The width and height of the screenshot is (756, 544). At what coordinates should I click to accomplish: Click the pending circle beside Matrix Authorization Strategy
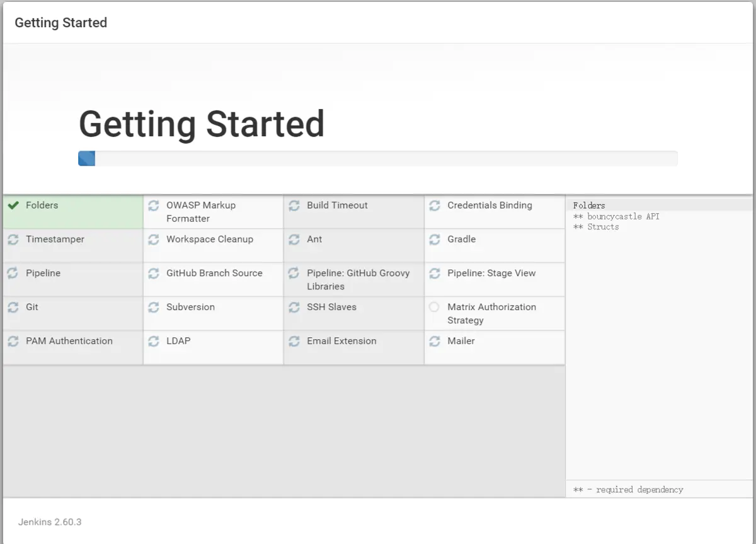click(434, 307)
